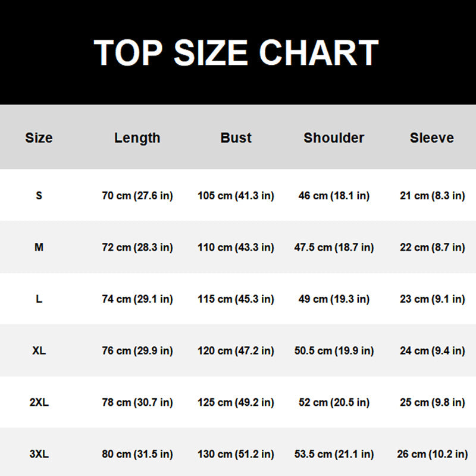Viewport: 476px width, 476px height.
Task: Click the Sleeve column header
Action: [x=432, y=138]
